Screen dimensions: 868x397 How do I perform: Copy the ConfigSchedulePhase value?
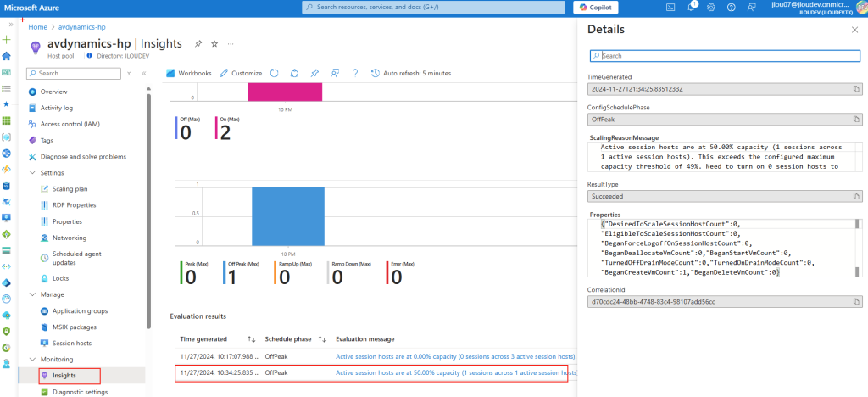(x=856, y=119)
